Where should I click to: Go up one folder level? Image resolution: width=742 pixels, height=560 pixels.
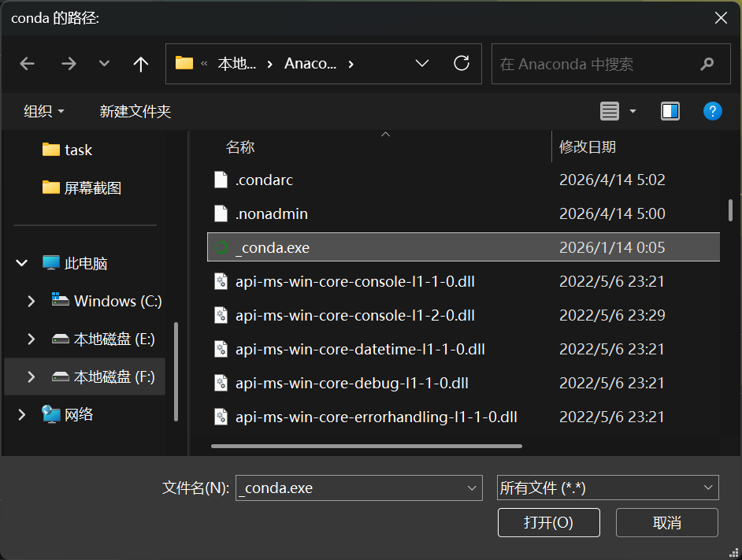click(x=141, y=64)
